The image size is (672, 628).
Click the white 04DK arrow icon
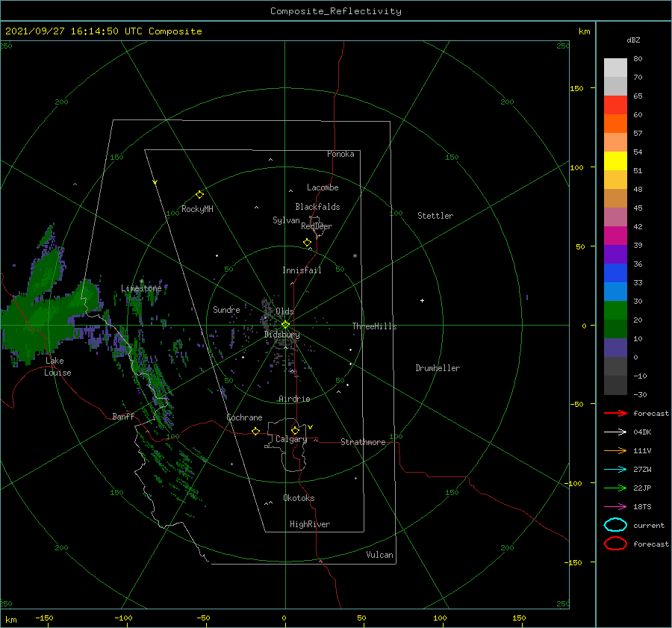point(615,432)
